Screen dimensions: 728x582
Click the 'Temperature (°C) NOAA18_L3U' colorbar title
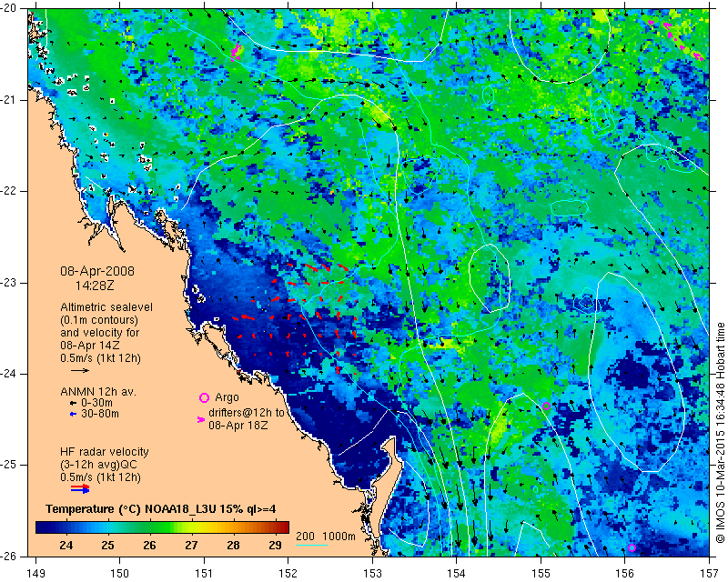127,509
